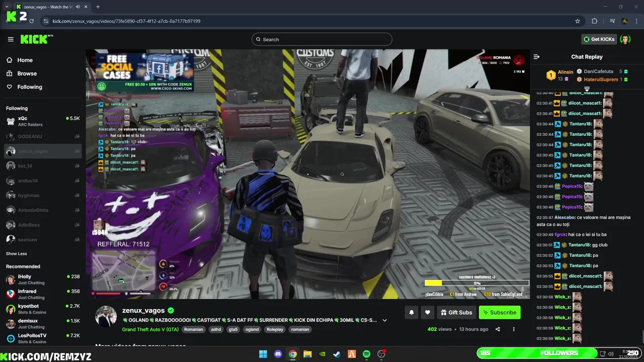The width and height of the screenshot is (644, 362).
Task: Click Gift Subs button
Action: pos(456,312)
